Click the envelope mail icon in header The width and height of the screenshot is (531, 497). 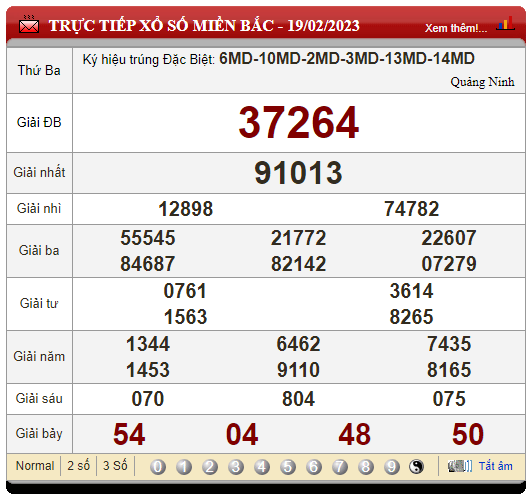tap(29, 24)
